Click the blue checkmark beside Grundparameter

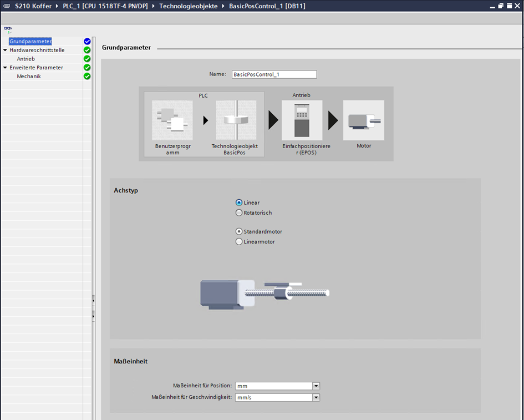point(87,42)
